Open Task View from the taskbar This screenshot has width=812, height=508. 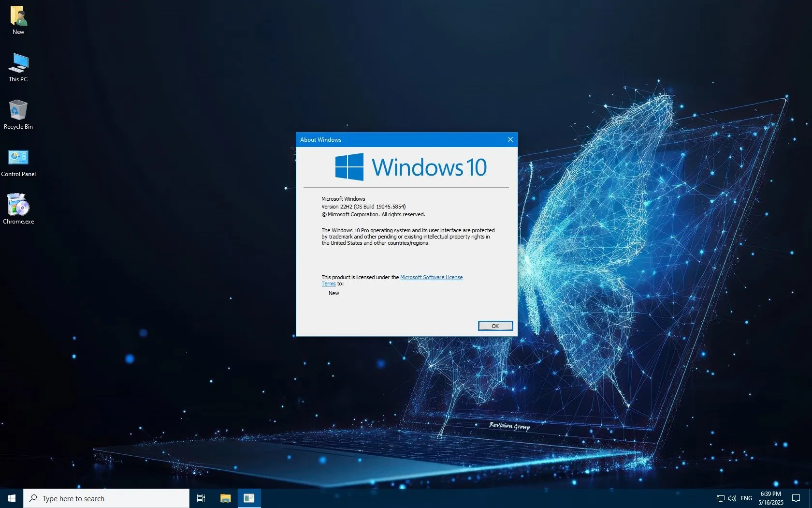click(x=201, y=498)
